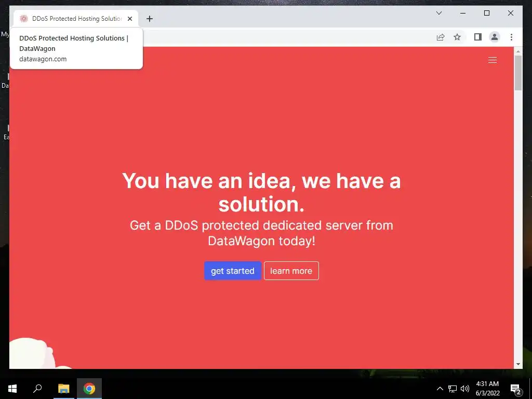Open notification center icon
The image size is (532, 399).
[x=516, y=389]
